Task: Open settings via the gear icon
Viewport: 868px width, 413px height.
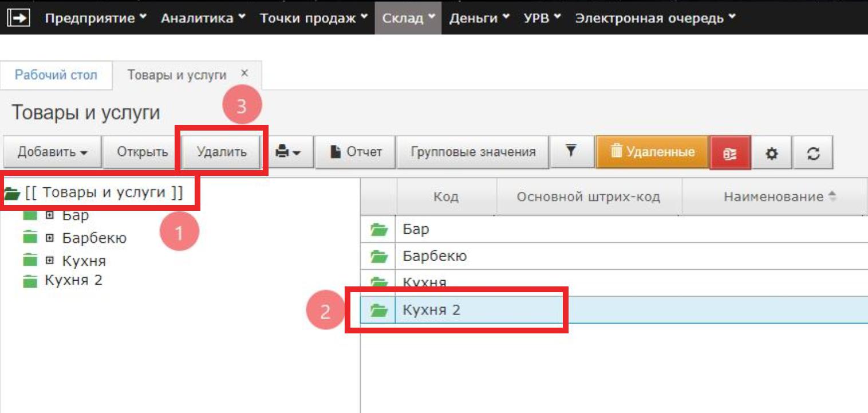Action: point(772,153)
